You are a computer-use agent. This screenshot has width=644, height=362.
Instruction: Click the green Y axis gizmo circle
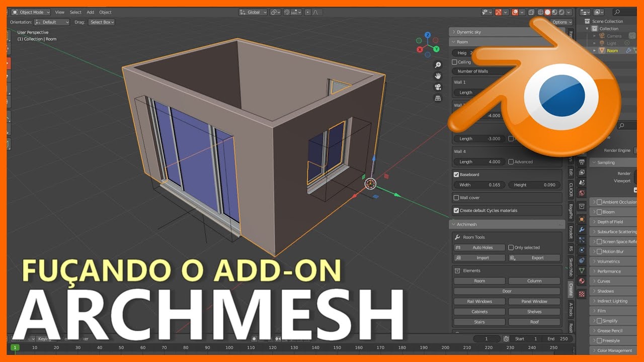click(x=437, y=49)
